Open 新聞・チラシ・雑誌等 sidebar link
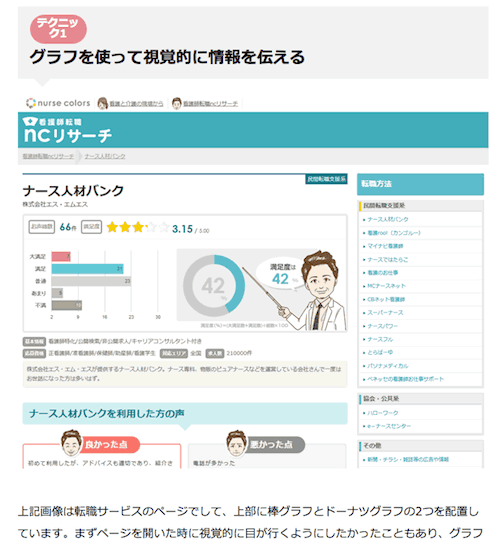The width and height of the screenshot is (500, 540). click(408, 459)
